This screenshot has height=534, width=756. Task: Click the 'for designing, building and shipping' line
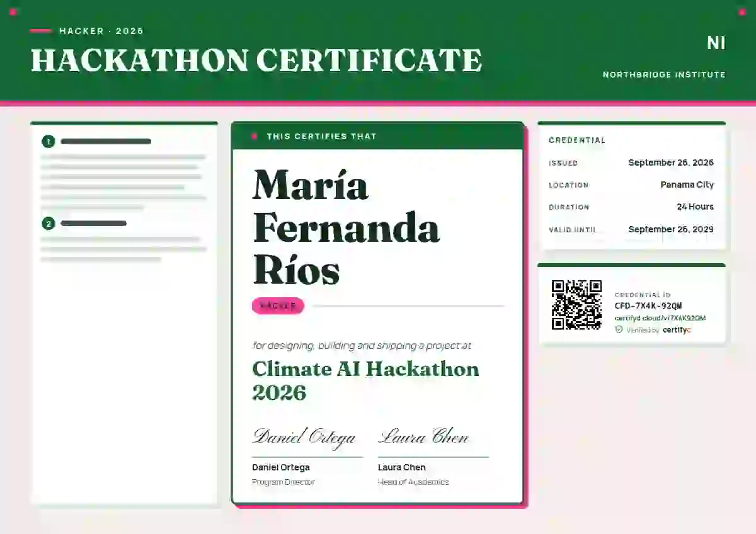click(x=362, y=346)
